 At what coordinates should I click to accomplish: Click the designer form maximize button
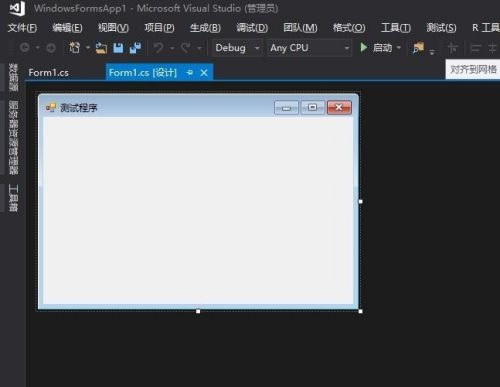[313, 108]
